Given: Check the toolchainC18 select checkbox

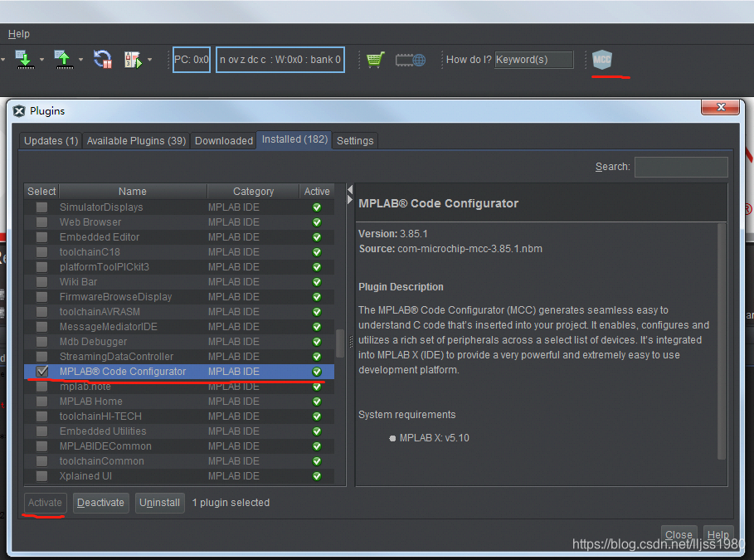Looking at the screenshot, I should point(41,252).
